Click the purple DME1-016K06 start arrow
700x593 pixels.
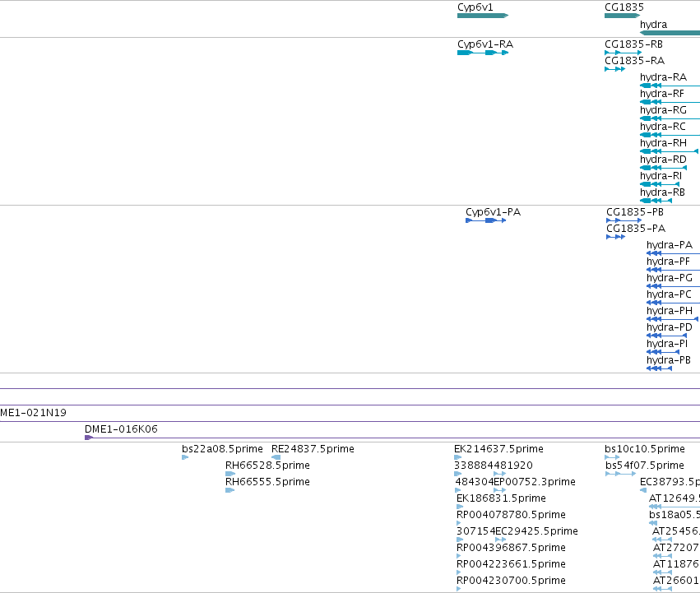tap(88, 438)
